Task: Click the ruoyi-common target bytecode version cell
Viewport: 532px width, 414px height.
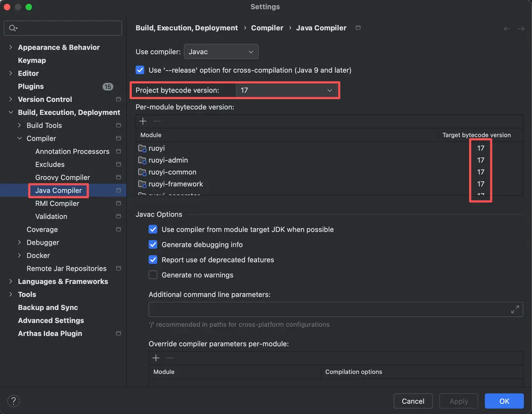Action: pyautogui.click(x=481, y=172)
